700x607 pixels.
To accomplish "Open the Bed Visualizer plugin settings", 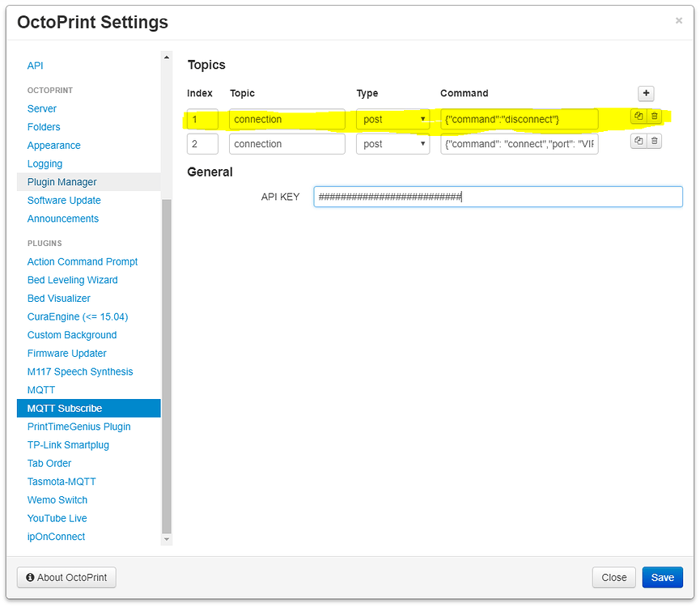I will click(57, 298).
